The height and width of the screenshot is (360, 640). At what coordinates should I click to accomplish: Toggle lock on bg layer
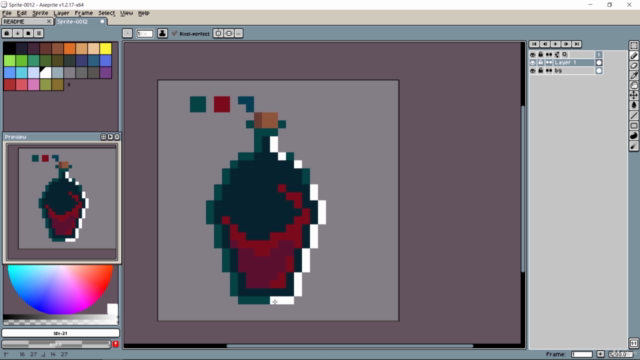[541, 71]
